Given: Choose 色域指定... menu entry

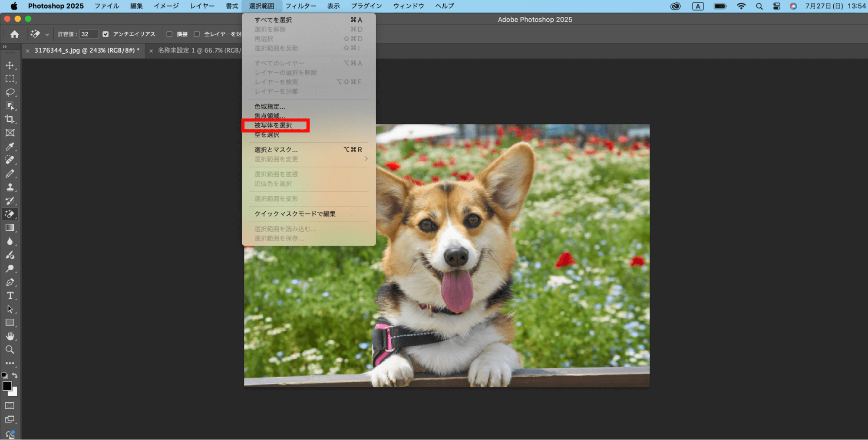Looking at the screenshot, I should (308, 106).
